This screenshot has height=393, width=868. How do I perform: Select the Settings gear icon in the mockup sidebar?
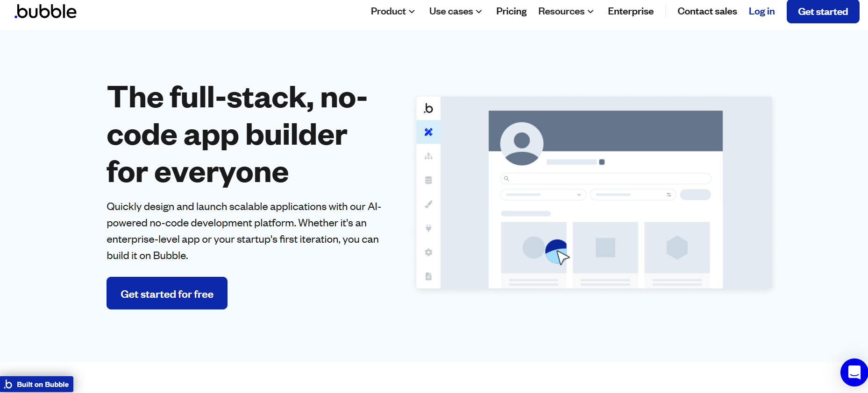(x=428, y=252)
